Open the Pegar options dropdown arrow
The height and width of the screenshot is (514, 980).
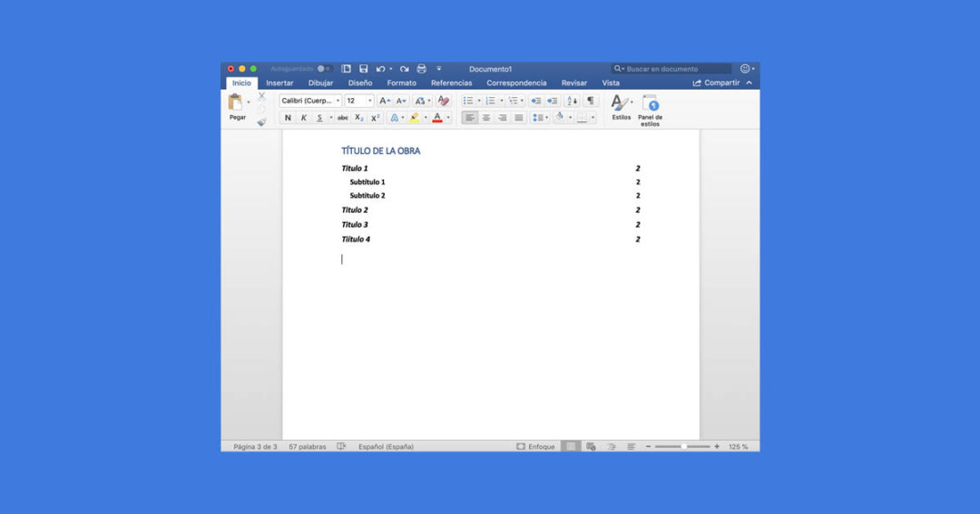tap(248, 102)
